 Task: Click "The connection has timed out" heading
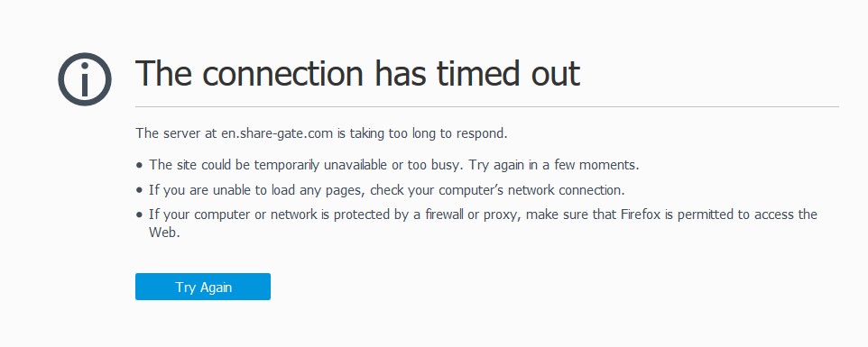click(x=357, y=74)
